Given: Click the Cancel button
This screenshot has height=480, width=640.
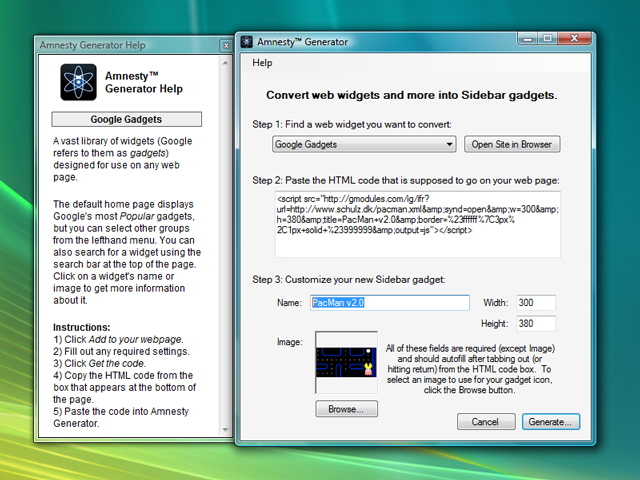Looking at the screenshot, I should 486,422.
